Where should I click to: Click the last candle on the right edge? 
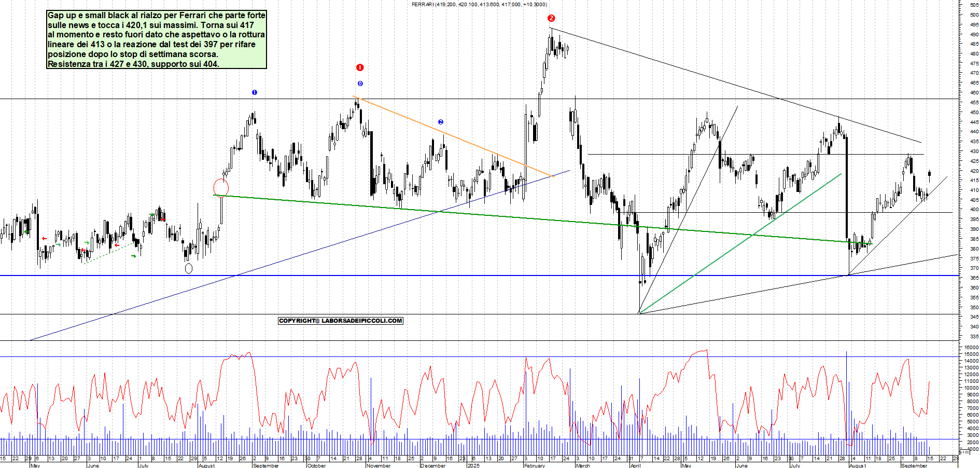click(930, 175)
